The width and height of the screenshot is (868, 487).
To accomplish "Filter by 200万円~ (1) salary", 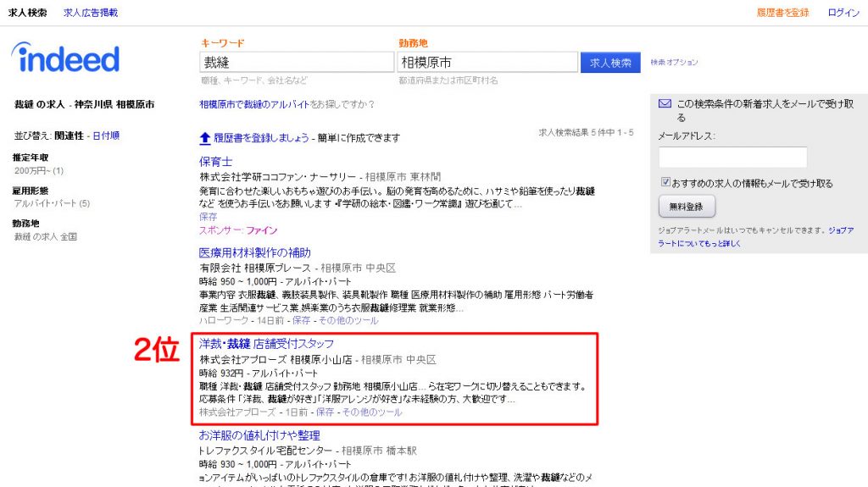I will pyautogui.click(x=39, y=171).
